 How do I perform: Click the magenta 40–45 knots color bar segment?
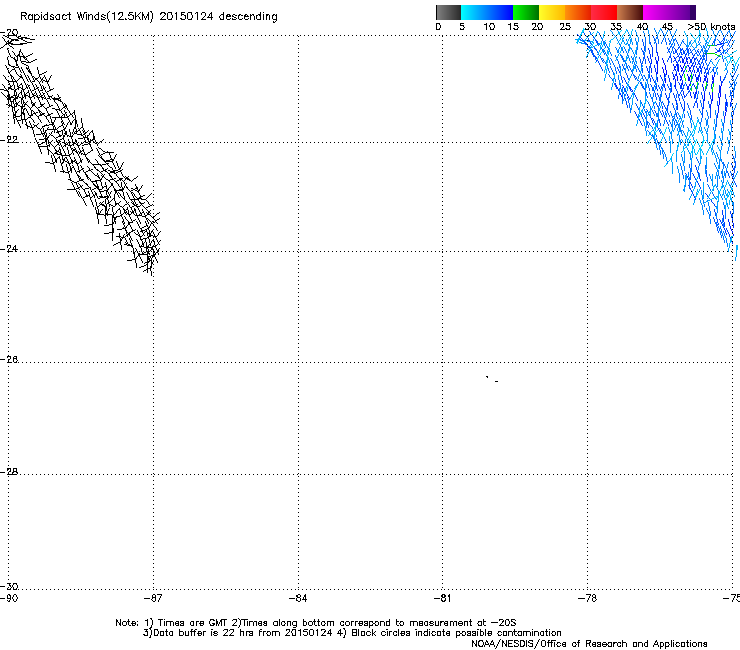coord(656,12)
